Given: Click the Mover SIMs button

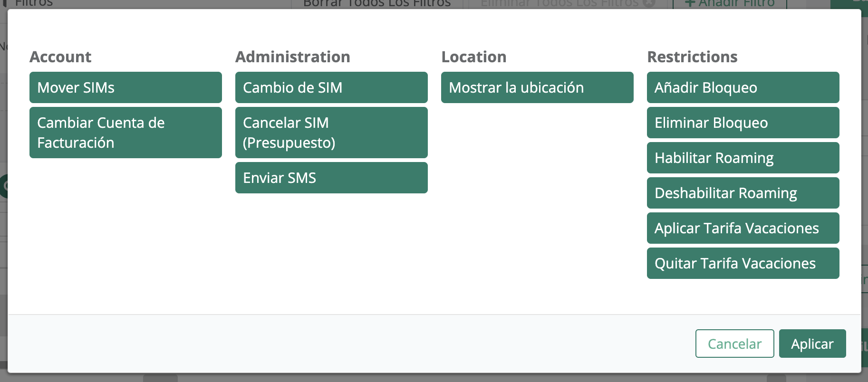Looking at the screenshot, I should 125,87.
